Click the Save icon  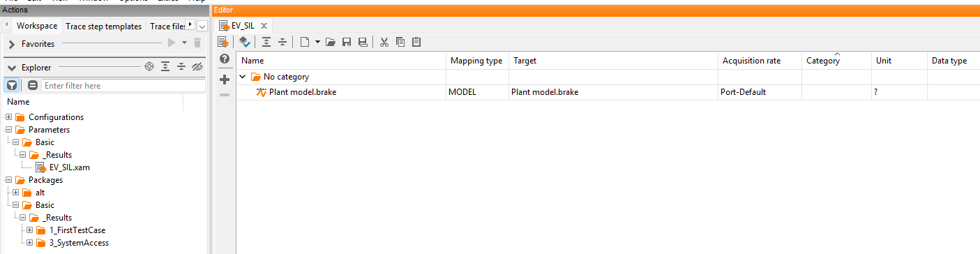[347, 42]
